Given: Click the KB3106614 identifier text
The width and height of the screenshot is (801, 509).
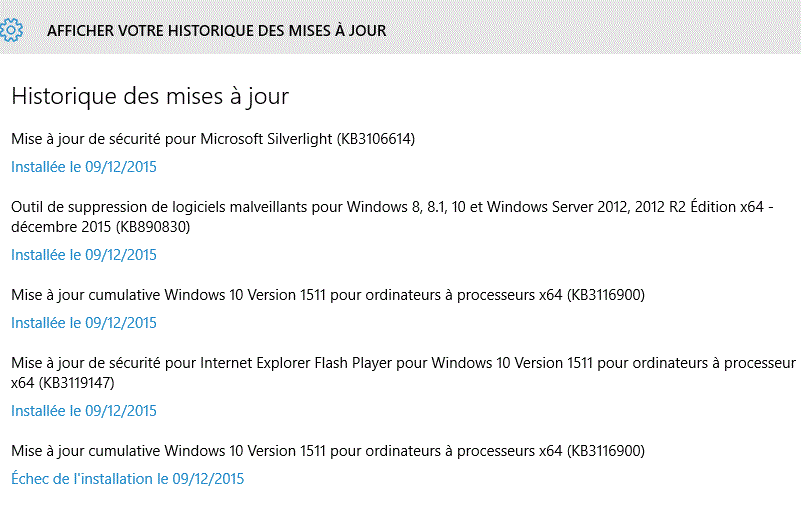Looking at the screenshot, I should (376, 139).
